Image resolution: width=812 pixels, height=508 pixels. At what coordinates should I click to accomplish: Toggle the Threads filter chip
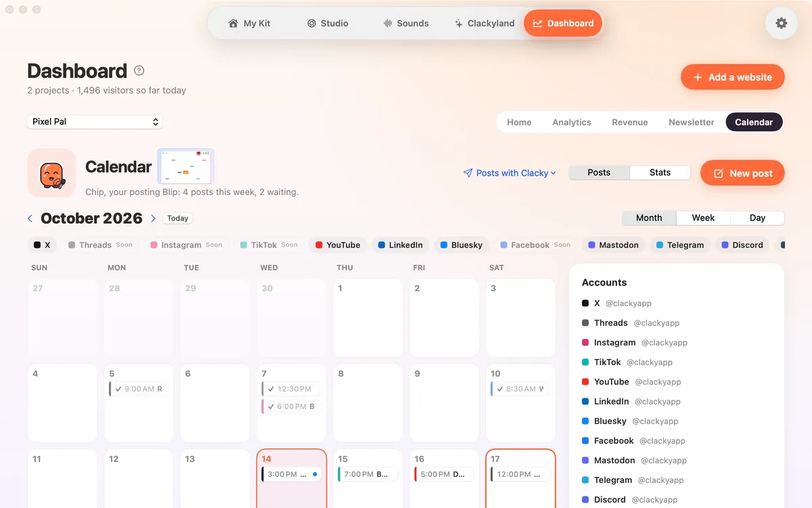coord(101,245)
